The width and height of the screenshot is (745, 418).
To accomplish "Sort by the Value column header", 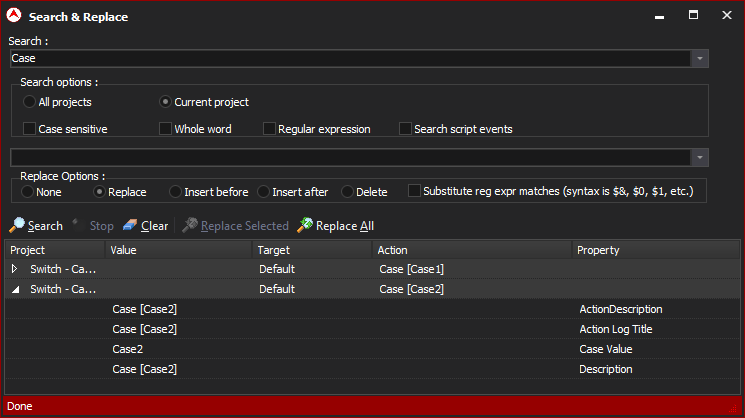I will click(178, 250).
